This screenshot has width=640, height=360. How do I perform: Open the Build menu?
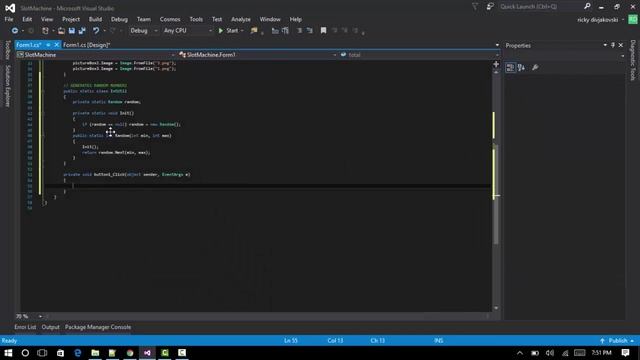[x=95, y=19]
